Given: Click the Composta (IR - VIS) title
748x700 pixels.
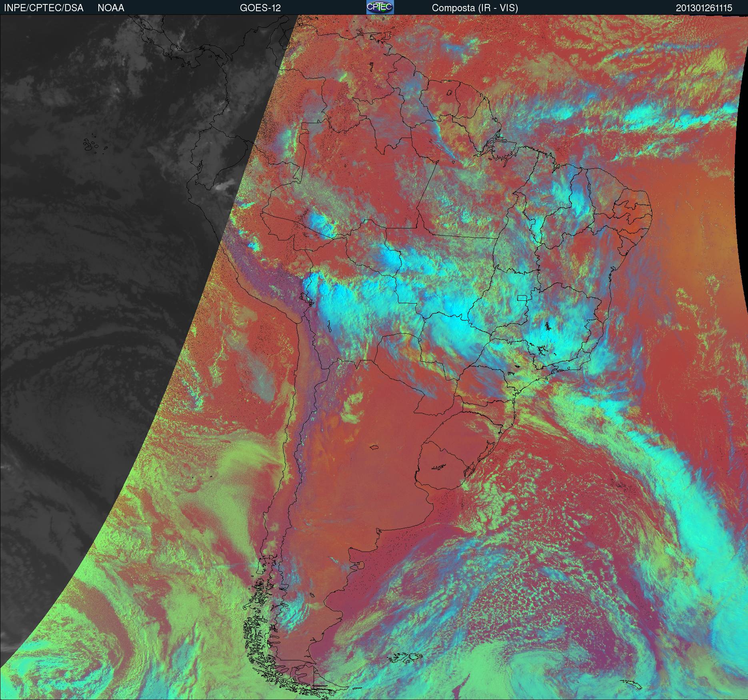Looking at the screenshot, I should [x=475, y=8].
